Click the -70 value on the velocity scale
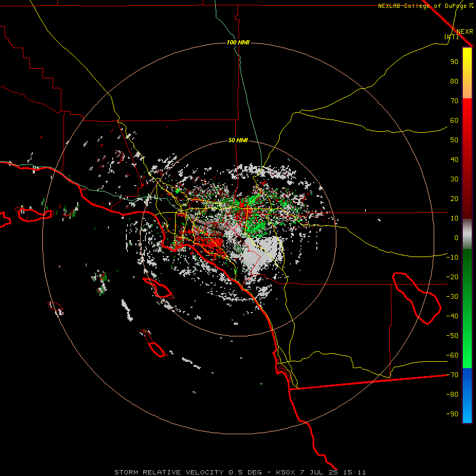The width and height of the screenshot is (476, 476). click(452, 375)
